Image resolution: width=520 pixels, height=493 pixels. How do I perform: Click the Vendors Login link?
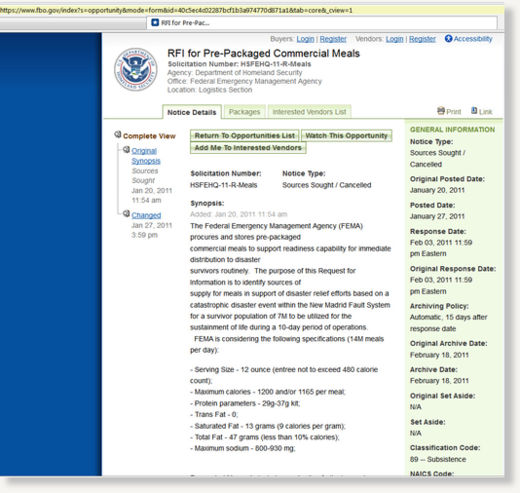[x=395, y=39]
